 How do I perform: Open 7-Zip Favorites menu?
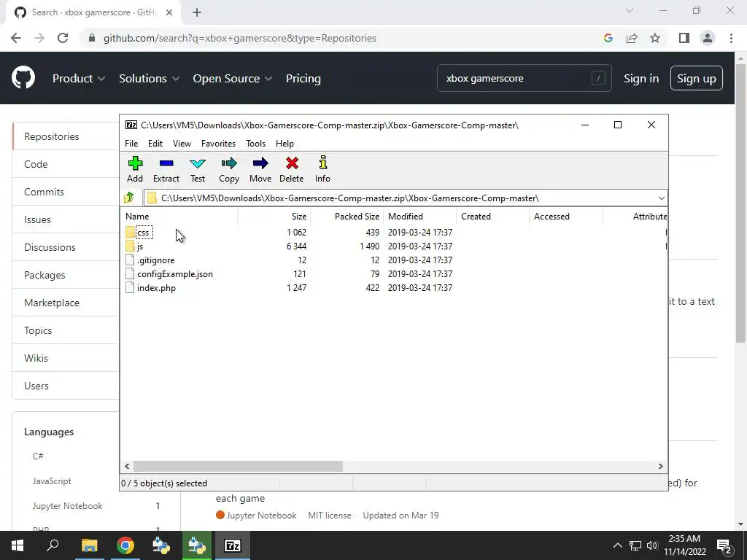click(218, 144)
